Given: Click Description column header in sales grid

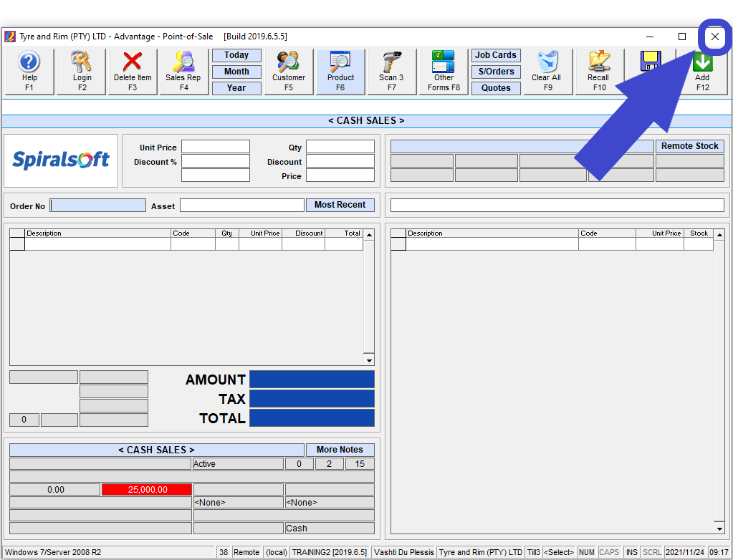Looking at the screenshot, I should coord(97,233).
